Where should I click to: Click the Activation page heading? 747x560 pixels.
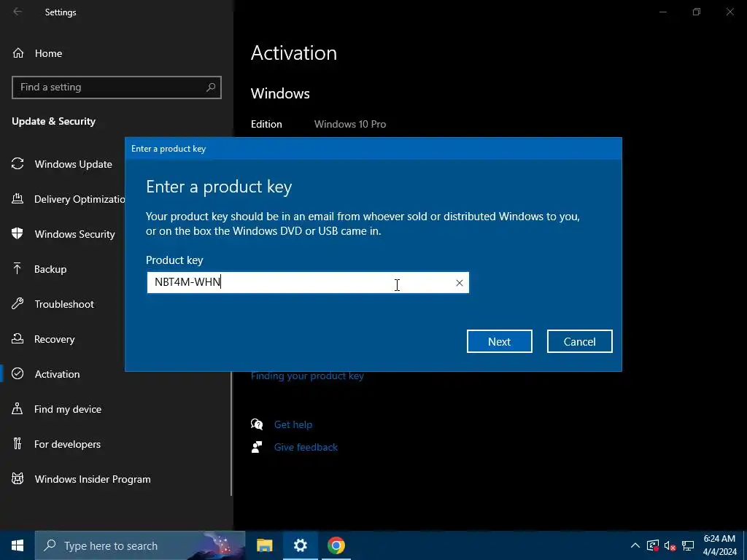(293, 52)
